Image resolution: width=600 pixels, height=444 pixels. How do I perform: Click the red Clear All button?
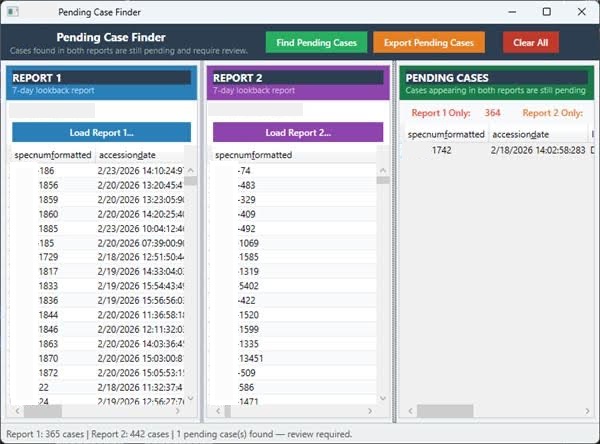[530, 43]
